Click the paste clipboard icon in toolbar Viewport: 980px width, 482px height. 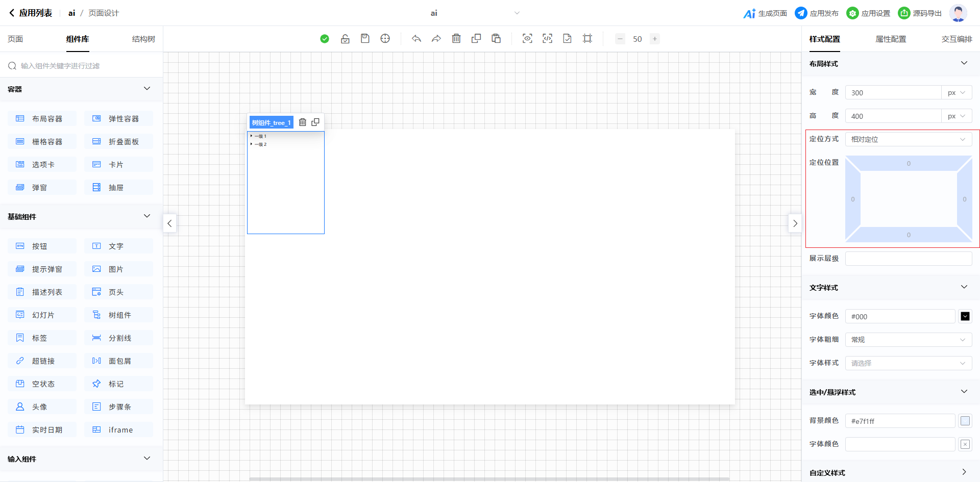(x=496, y=39)
